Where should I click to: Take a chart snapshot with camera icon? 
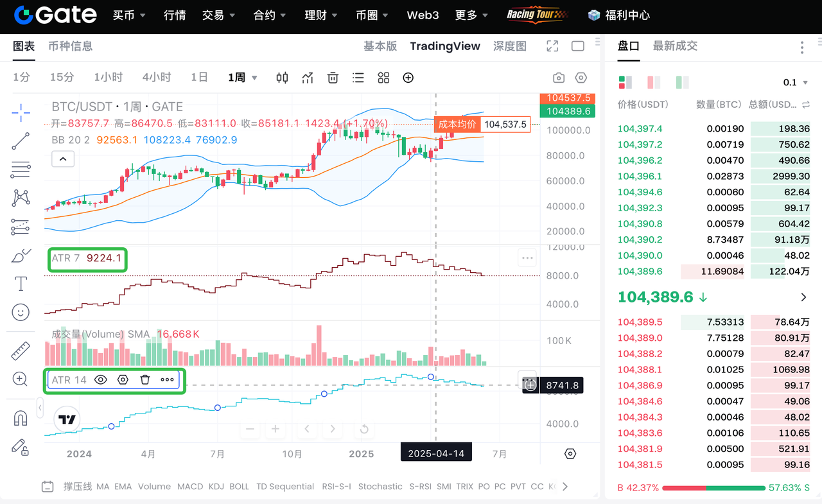559,78
